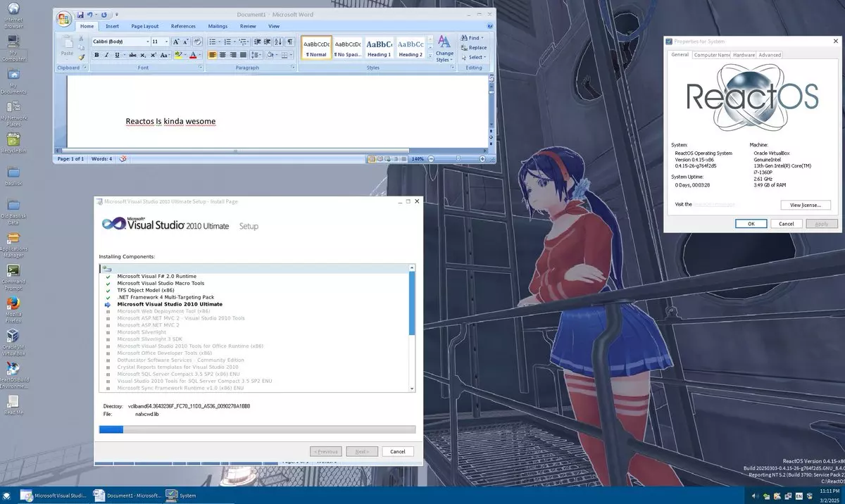
Task: Switch to Full Screen Reading view in Word
Action: 380,159
